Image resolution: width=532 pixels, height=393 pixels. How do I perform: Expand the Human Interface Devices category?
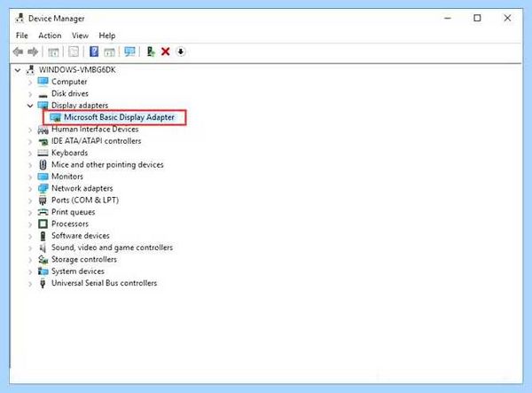(30, 130)
